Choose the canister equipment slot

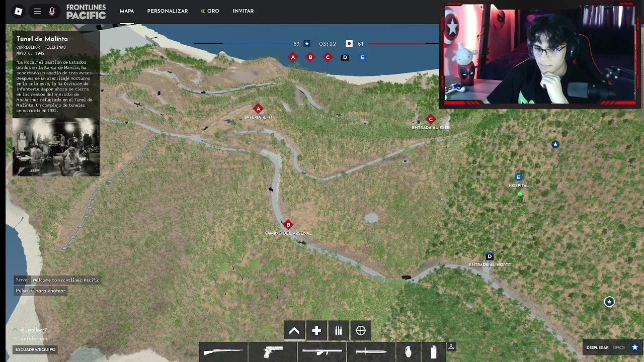(x=433, y=352)
